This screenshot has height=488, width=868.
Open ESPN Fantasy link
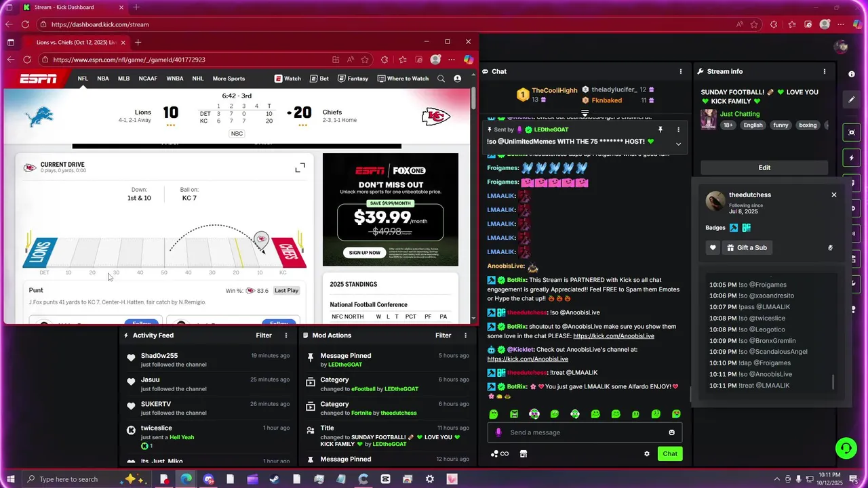click(353, 79)
